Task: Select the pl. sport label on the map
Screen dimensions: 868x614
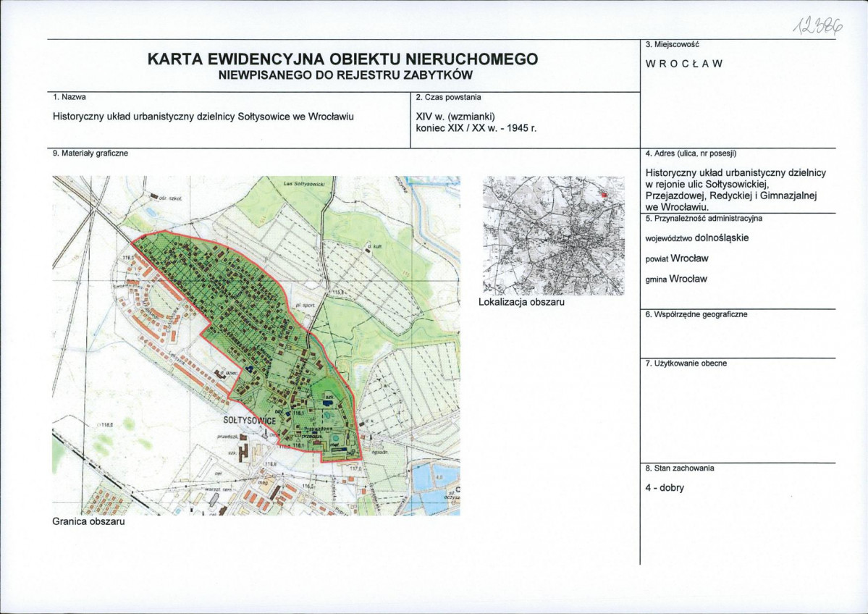Action: [x=304, y=304]
